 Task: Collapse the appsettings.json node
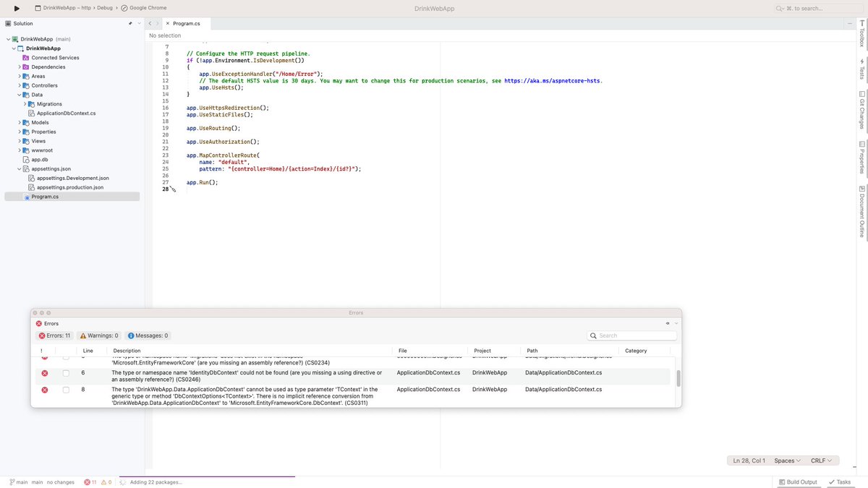20,168
